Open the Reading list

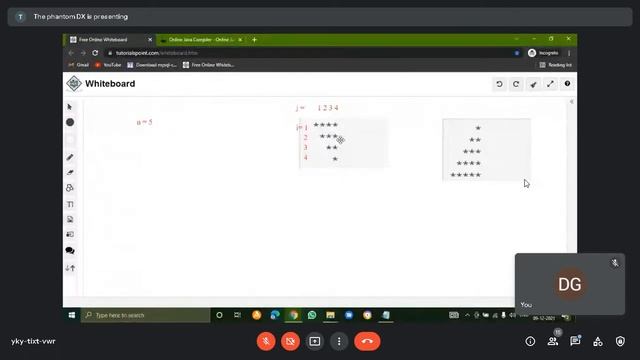[556, 65]
